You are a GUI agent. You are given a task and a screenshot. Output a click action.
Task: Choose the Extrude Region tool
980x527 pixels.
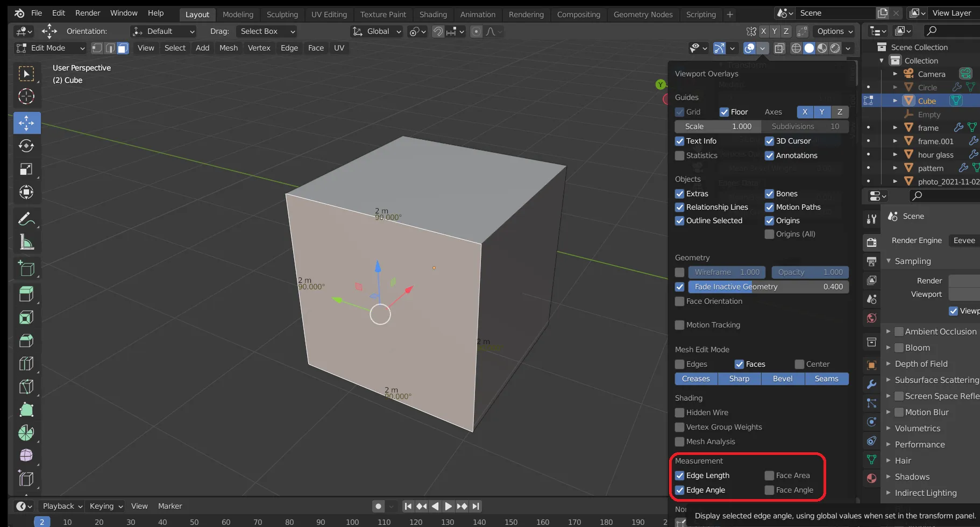[x=26, y=294]
